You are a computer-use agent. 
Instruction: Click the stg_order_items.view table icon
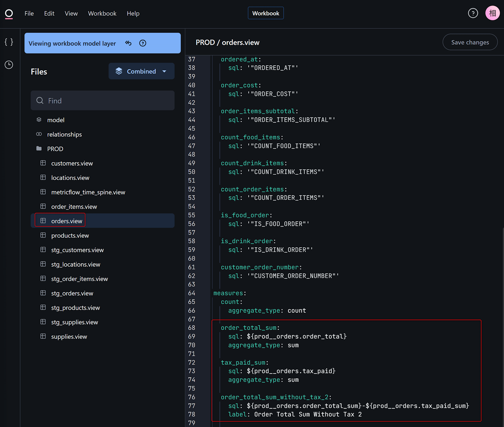click(43, 279)
